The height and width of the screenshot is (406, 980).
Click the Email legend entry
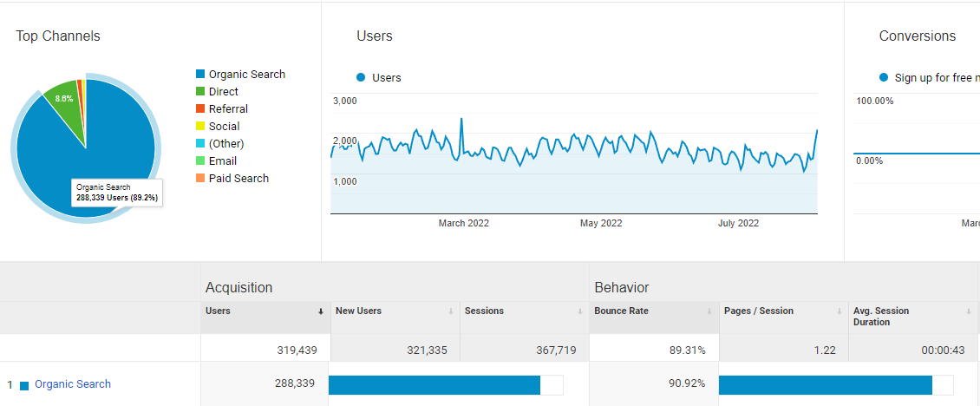coord(216,160)
